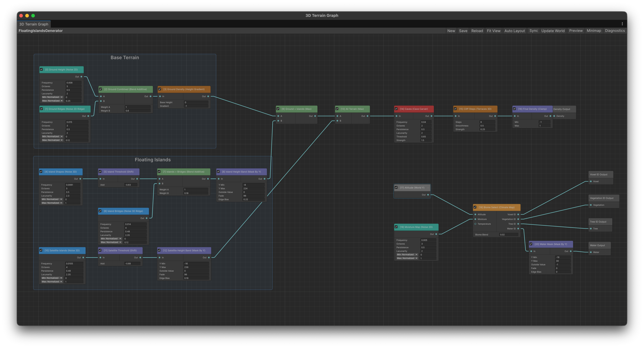Click Tree port on Tree ID Output

591,229
